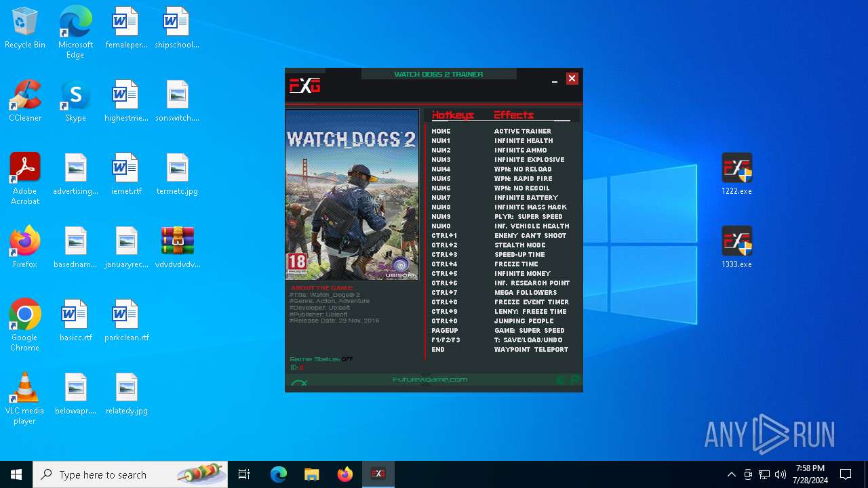This screenshot has width=868, height=488.
Task: Open File Explorer from the taskbar
Action: coord(311,474)
